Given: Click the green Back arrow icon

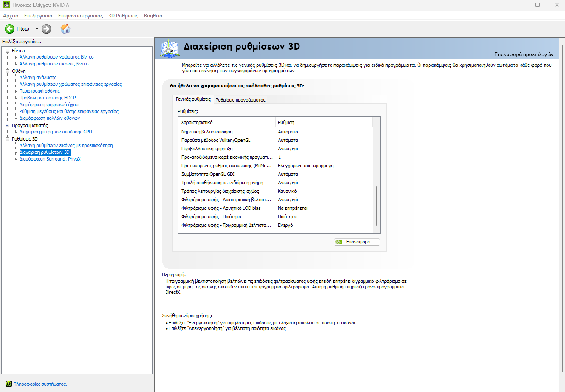Looking at the screenshot, I should pos(9,29).
